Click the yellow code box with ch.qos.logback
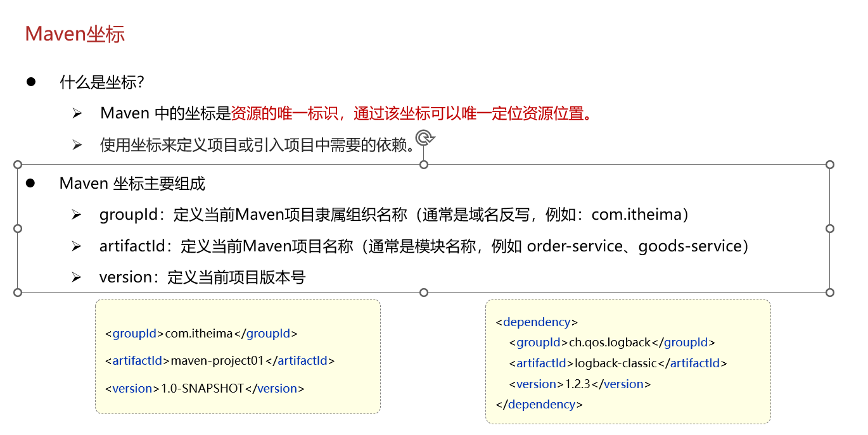Viewport: 868px width, 435px height. coord(627,362)
